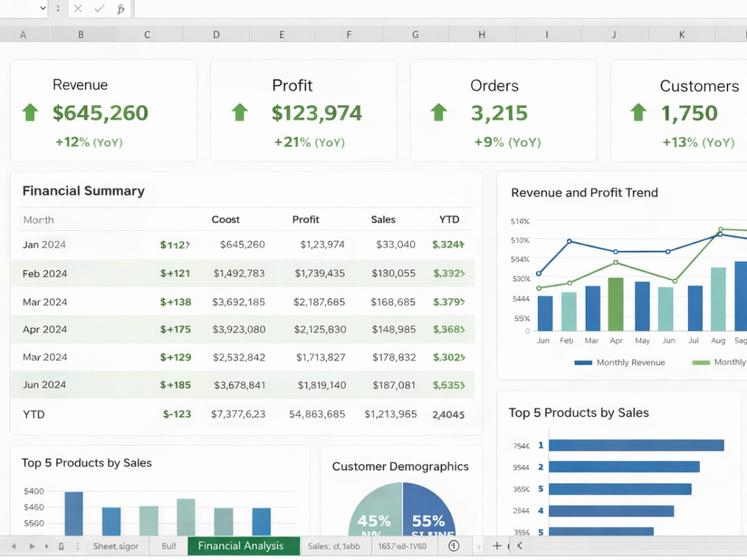The width and height of the screenshot is (747, 560).
Task: Click the Profit green up arrow
Action: pyautogui.click(x=240, y=113)
